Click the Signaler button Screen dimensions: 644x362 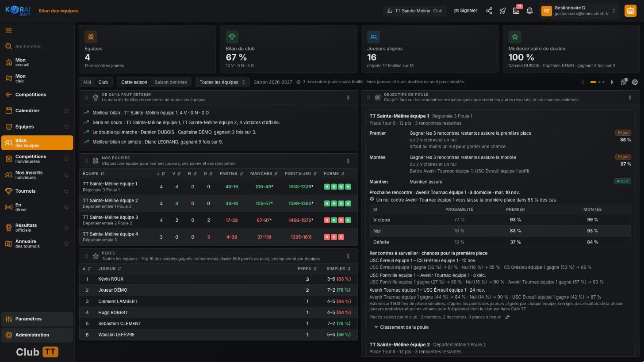466,11
